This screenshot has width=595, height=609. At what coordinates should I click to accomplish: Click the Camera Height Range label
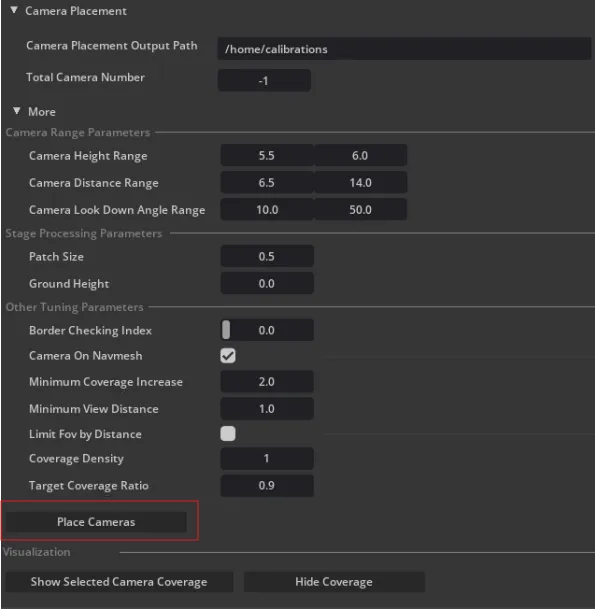click(88, 156)
